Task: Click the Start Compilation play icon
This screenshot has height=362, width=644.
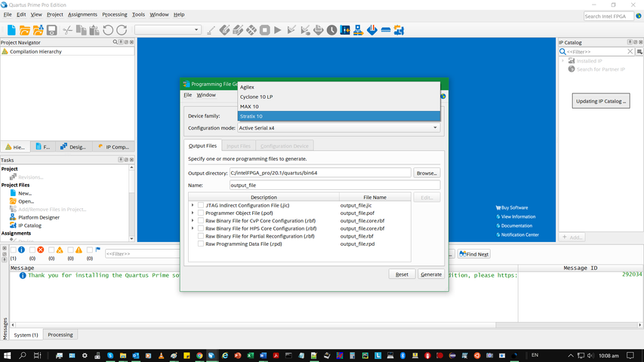Action: tap(278, 30)
